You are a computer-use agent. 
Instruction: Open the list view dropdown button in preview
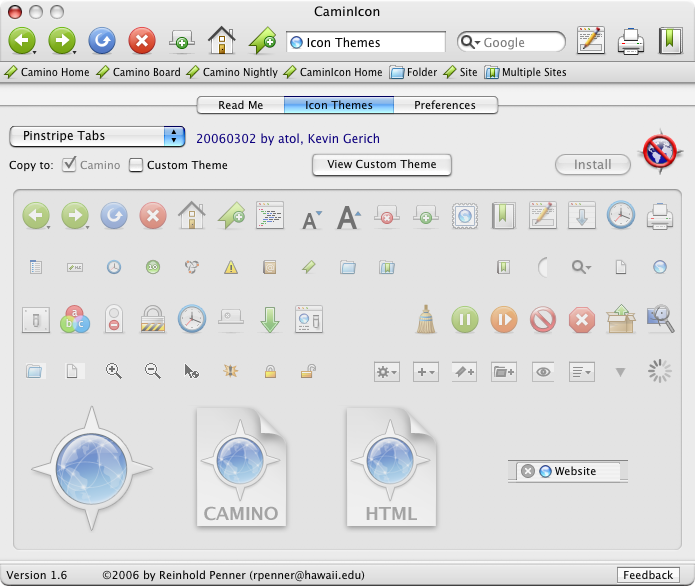coord(582,372)
